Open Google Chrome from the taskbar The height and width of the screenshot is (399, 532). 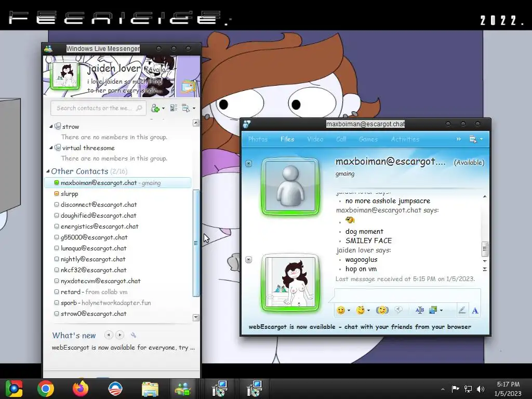point(46,389)
